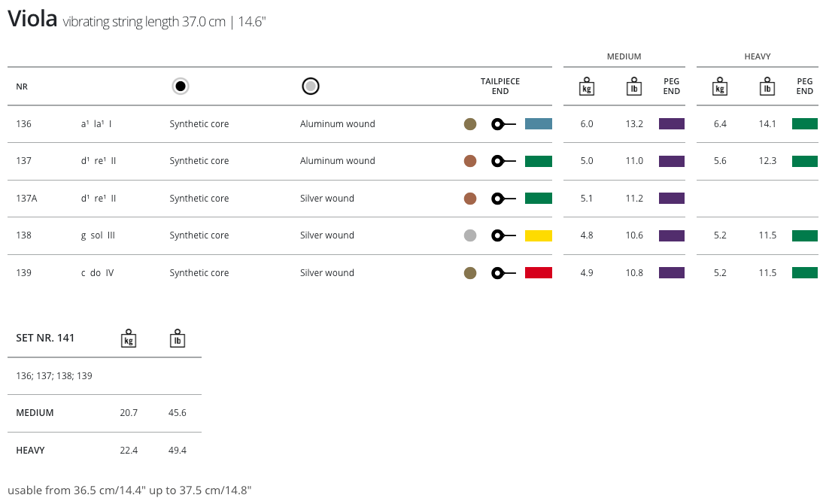Click the winding material icon in the header
The width and height of the screenshot is (823, 504).
point(311,87)
